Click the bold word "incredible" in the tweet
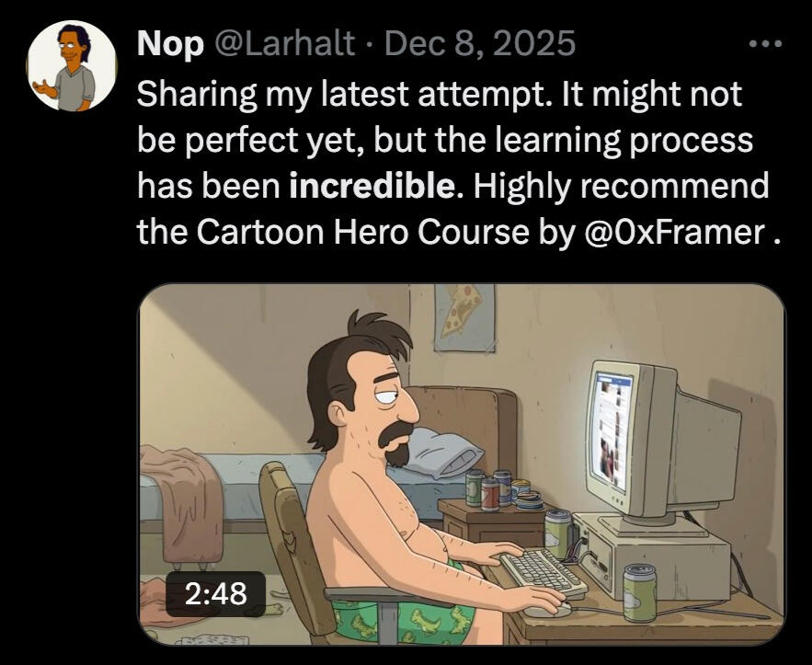The width and height of the screenshot is (812, 665). tap(372, 187)
